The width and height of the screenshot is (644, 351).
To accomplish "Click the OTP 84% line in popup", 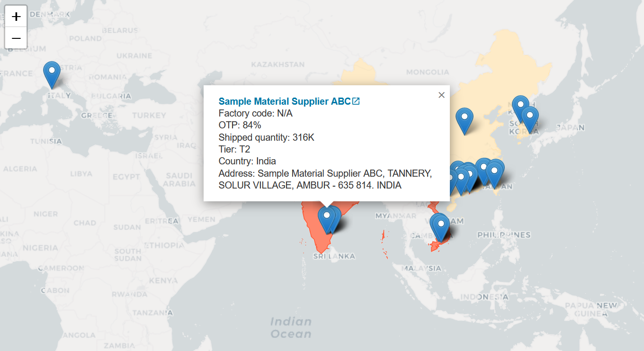I will (240, 126).
